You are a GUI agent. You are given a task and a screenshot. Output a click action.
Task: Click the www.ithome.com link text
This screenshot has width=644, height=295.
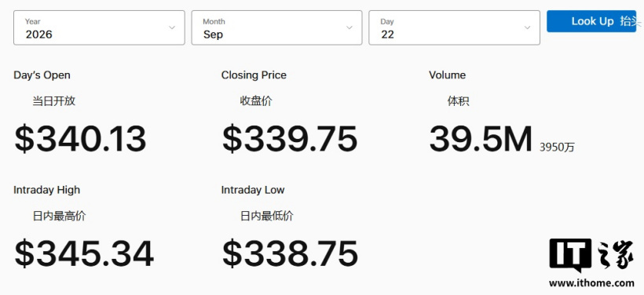[591, 283]
